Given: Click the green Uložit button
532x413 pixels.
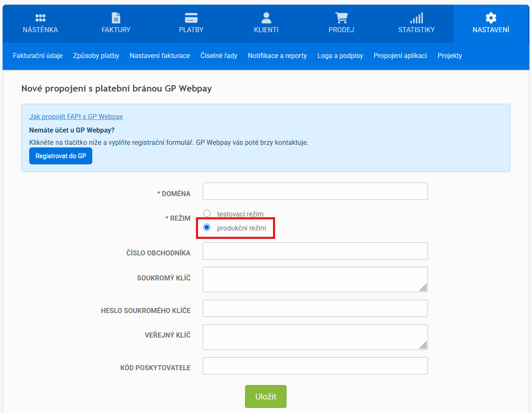Looking at the screenshot, I should 266,396.
